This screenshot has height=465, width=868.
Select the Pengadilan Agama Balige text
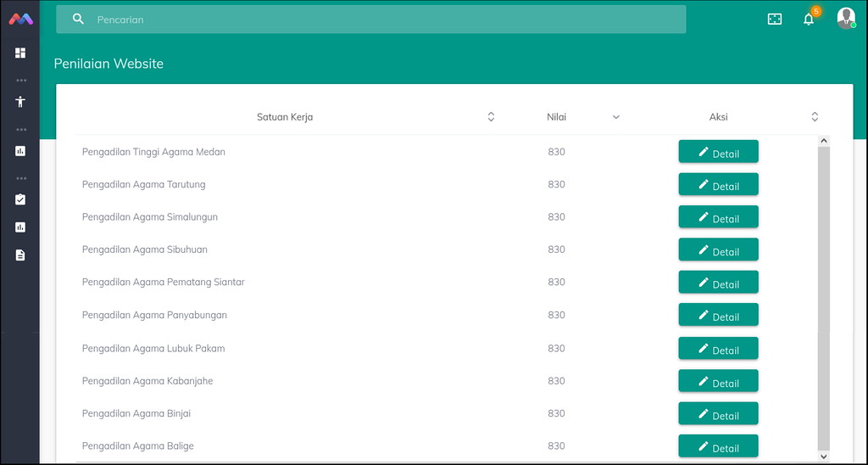pos(138,446)
